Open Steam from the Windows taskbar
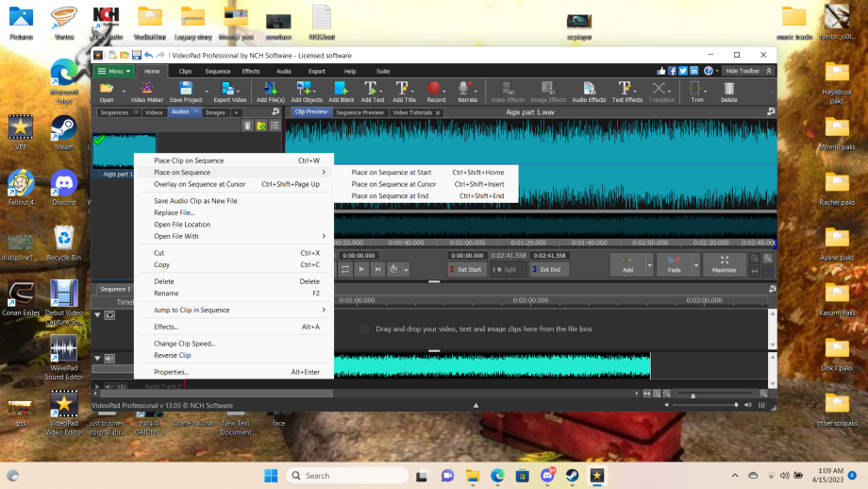Viewport: 868px width, 489px height. click(572, 475)
